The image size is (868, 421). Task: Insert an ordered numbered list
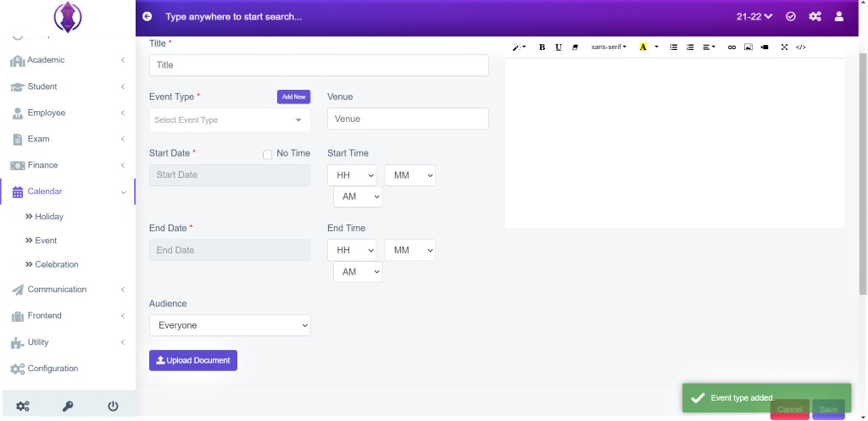tap(690, 47)
